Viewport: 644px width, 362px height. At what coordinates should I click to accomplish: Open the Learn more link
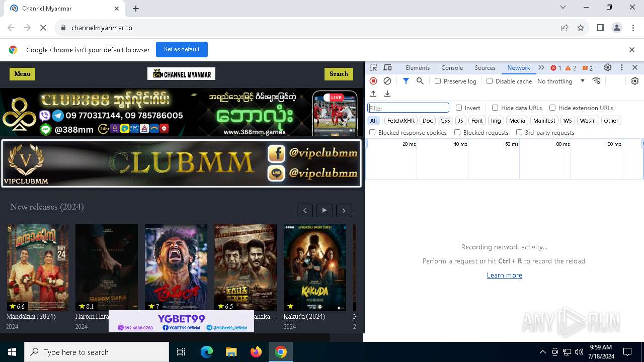[x=504, y=275]
